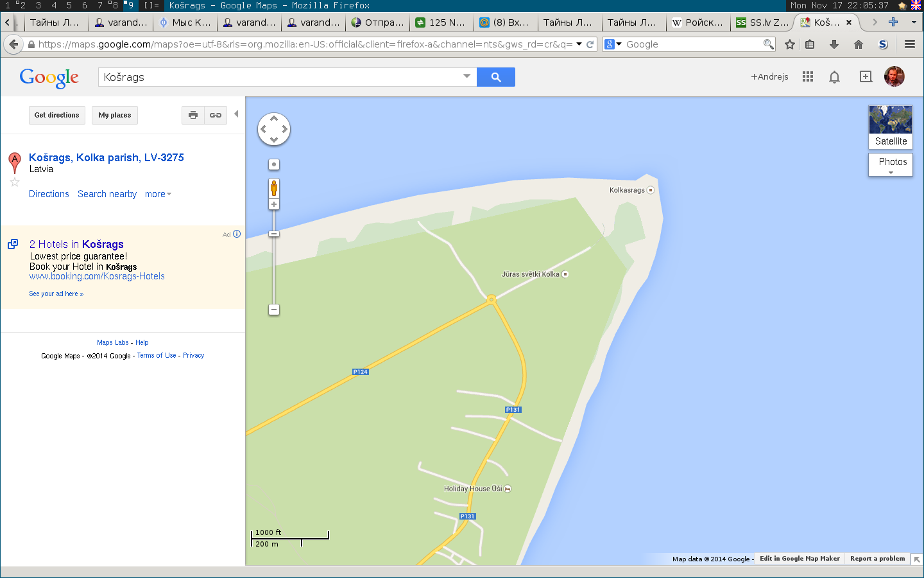Reload the page

click(x=590, y=44)
